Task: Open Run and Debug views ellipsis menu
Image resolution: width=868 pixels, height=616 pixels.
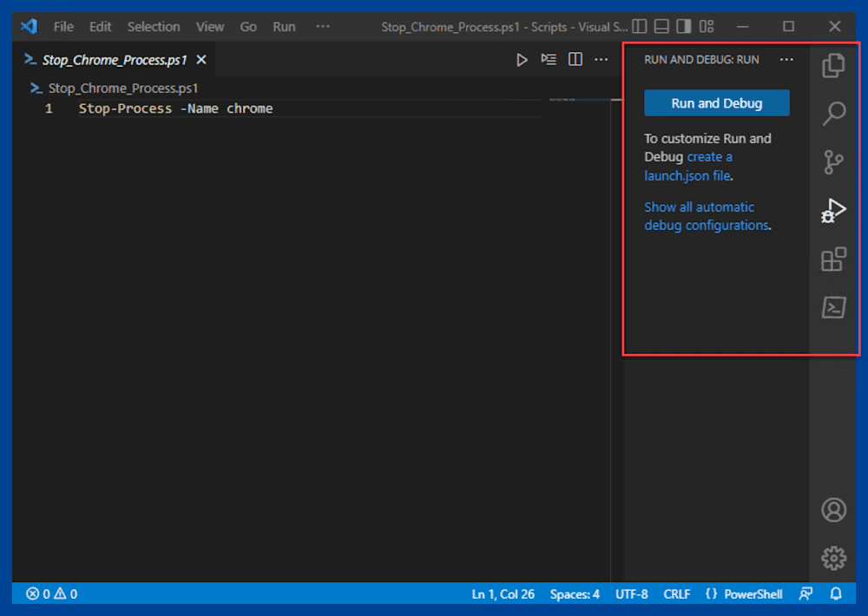Action: point(786,59)
